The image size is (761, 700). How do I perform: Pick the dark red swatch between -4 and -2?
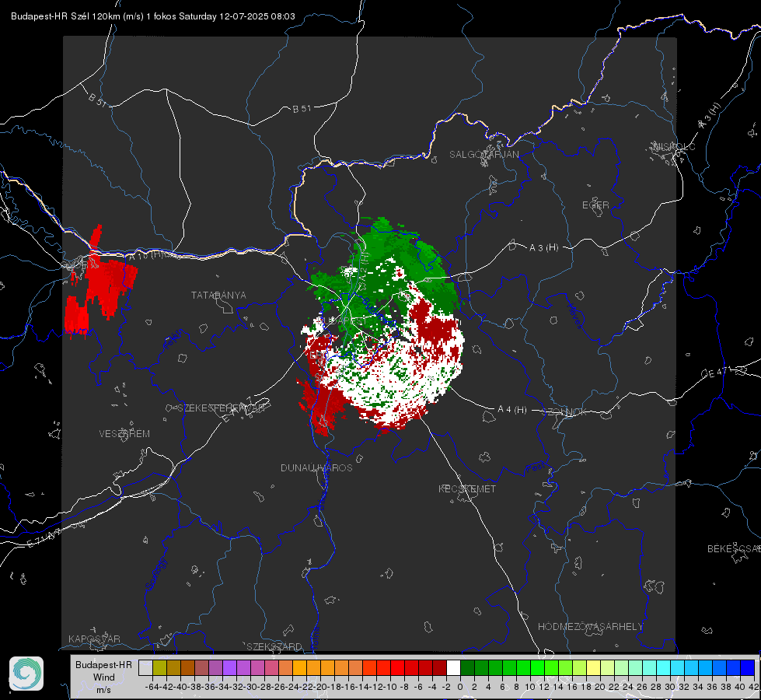coord(439,667)
